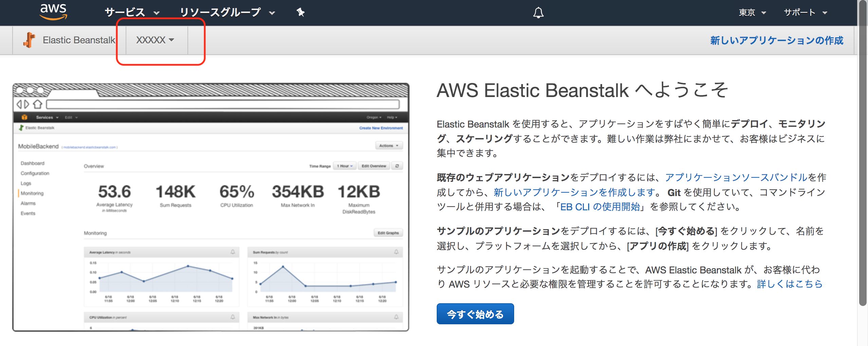Click the pushpin shortcut icon
This screenshot has width=868, height=346.
click(300, 12)
